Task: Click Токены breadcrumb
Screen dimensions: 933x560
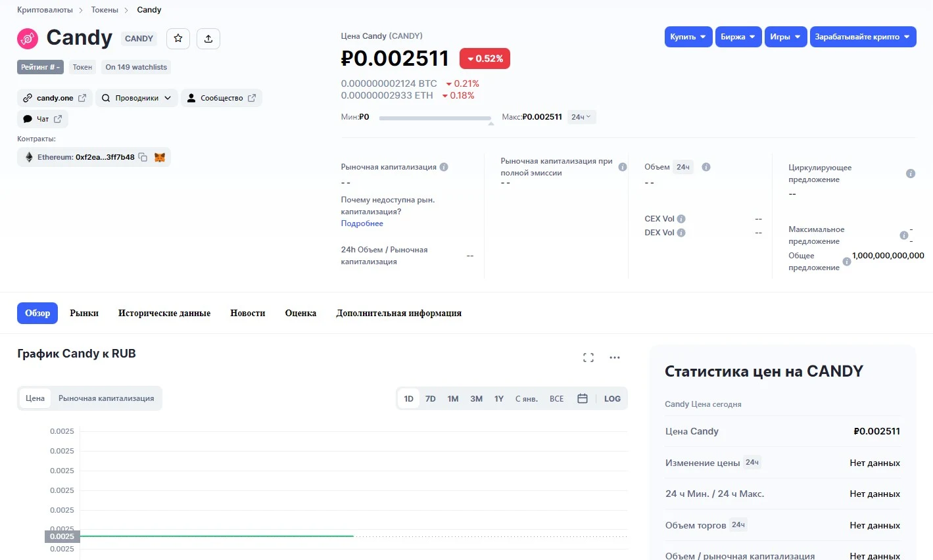Action: point(105,10)
